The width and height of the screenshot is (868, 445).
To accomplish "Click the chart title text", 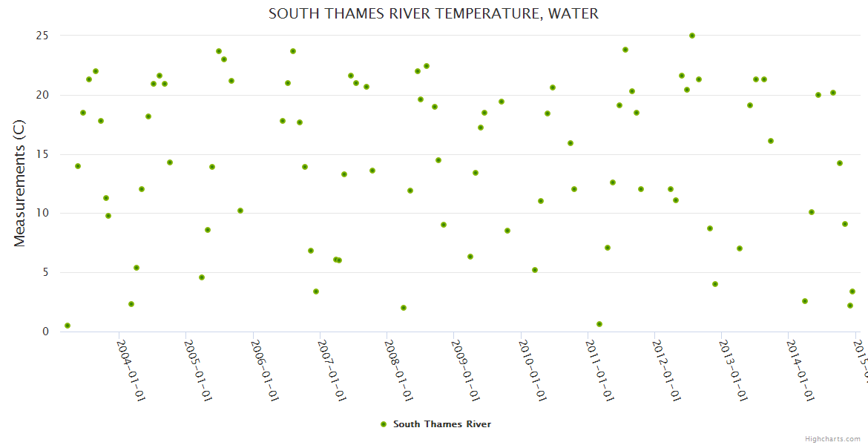I will click(x=433, y=14).
